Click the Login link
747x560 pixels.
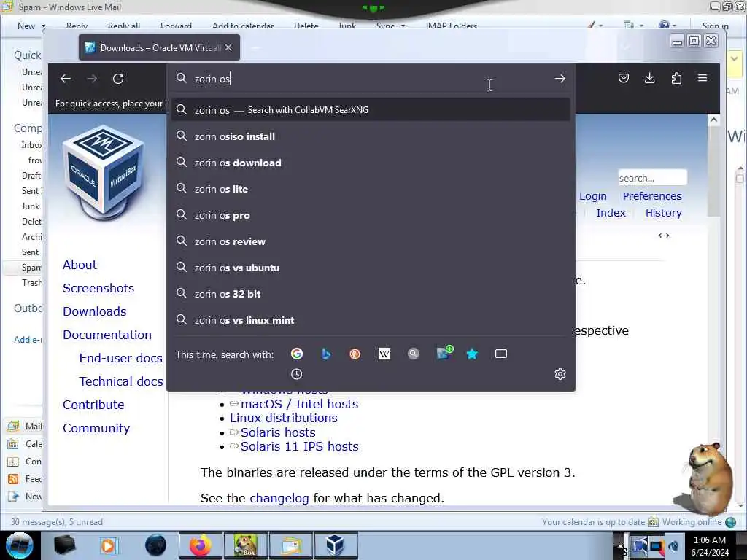(x=592, y=196)
